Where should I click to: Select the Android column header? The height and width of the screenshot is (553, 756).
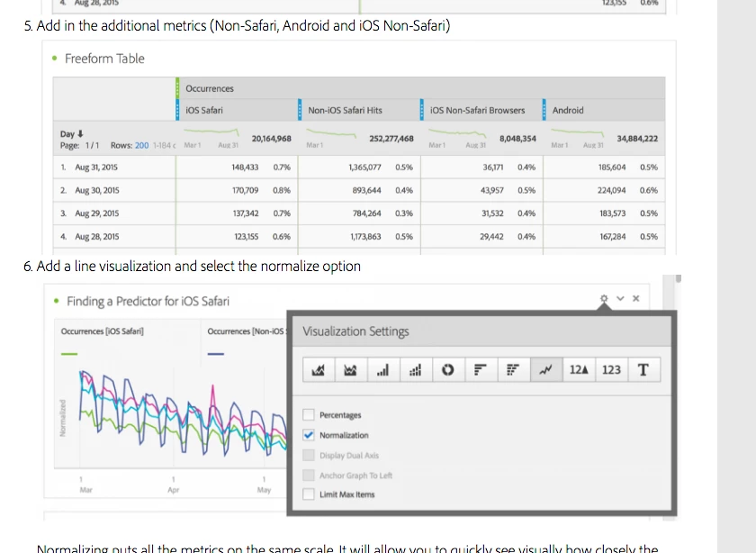[604, 110]
